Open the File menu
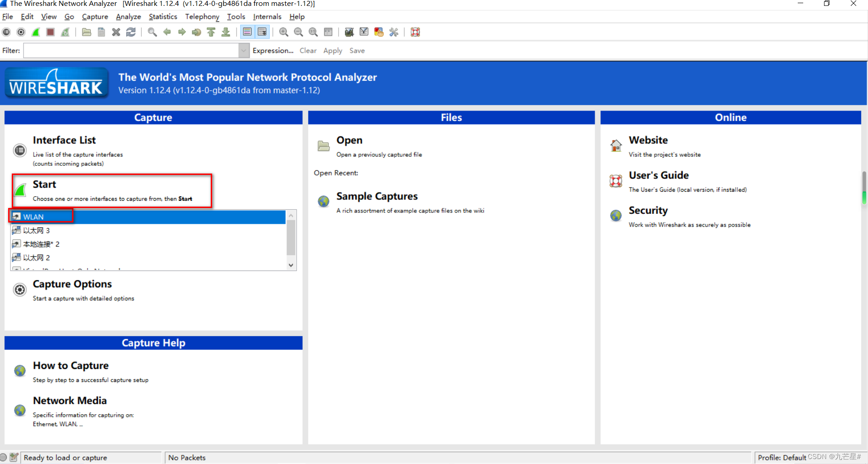Image resolution: width=868 pixels, height=464 pixels. click(8, 17)
